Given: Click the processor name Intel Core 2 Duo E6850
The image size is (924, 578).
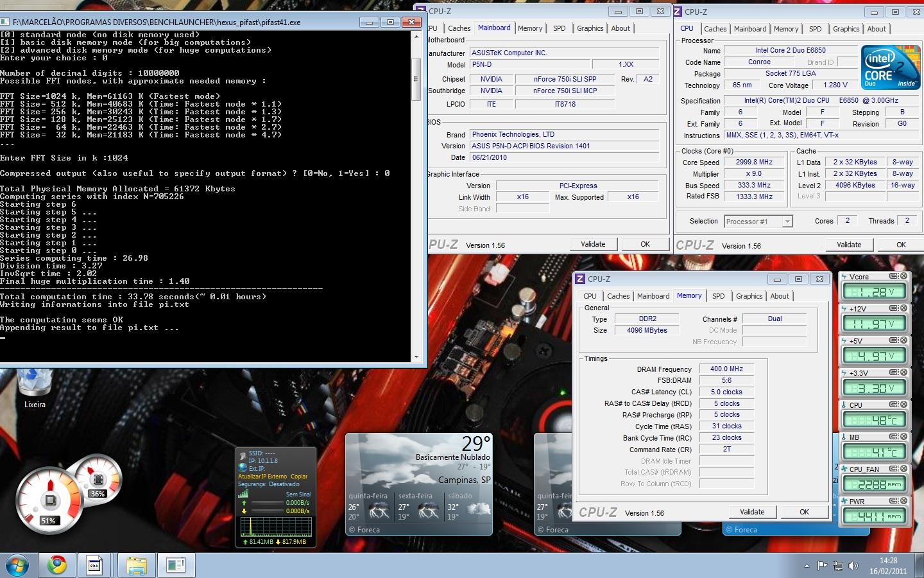Looking at the screenshot, I should click(x=791, y=50).
